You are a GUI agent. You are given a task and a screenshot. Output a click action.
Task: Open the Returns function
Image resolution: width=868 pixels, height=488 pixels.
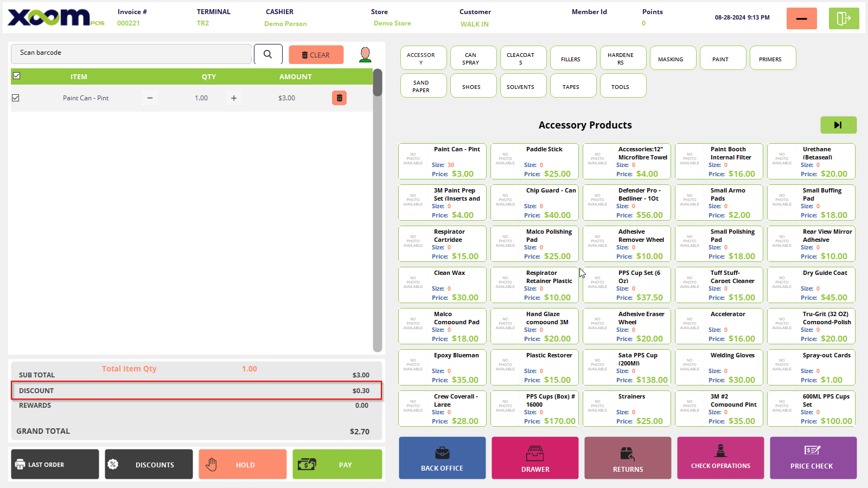(x=628, y=458)
